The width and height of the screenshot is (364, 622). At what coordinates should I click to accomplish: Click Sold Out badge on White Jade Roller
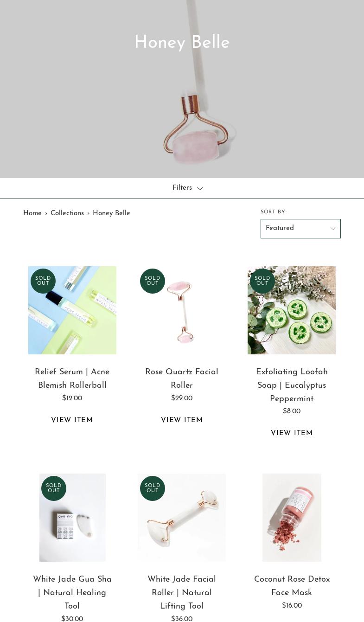coord(153,488)
